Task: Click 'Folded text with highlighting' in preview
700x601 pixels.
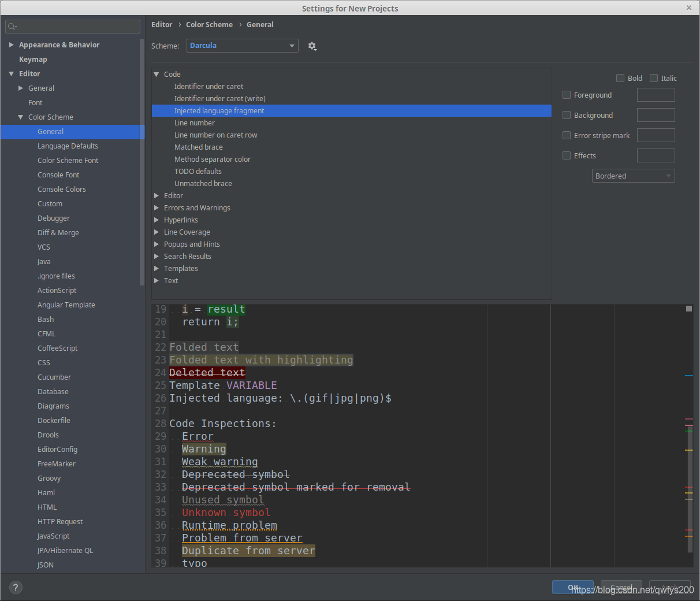Action: 261,360
